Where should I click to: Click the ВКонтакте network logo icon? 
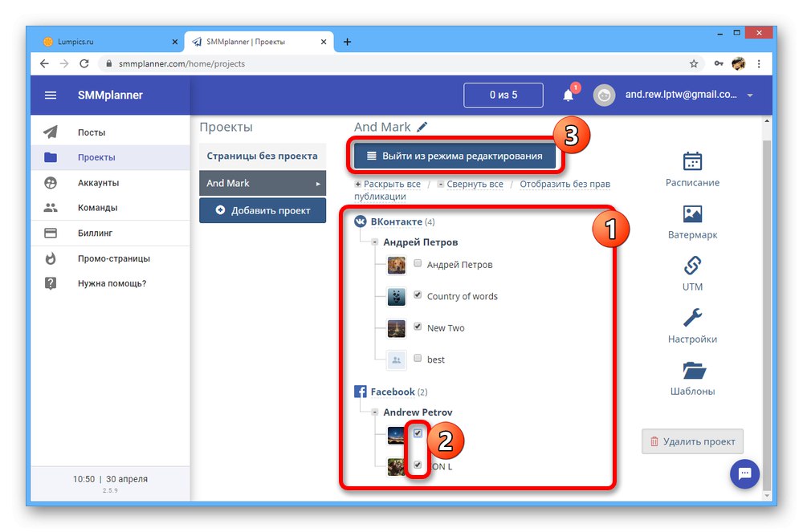pyautogui.click(x=361, y=221)
